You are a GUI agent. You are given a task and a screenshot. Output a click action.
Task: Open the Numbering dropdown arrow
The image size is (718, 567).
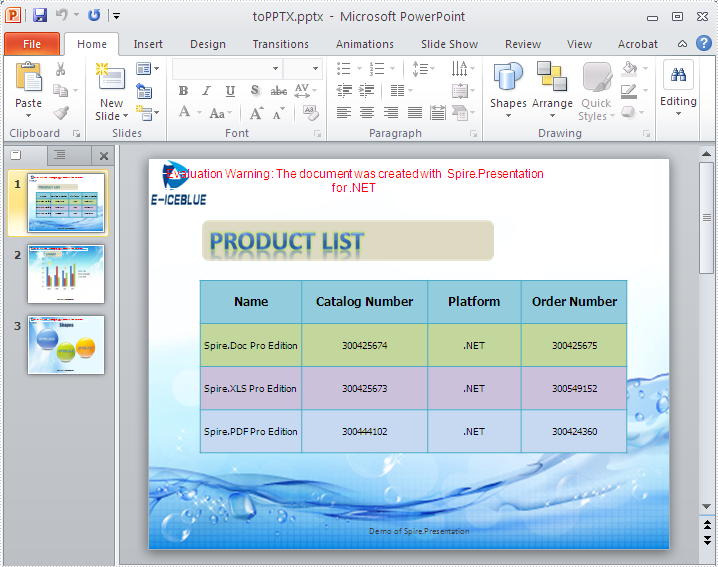click(x=392, y=69)
